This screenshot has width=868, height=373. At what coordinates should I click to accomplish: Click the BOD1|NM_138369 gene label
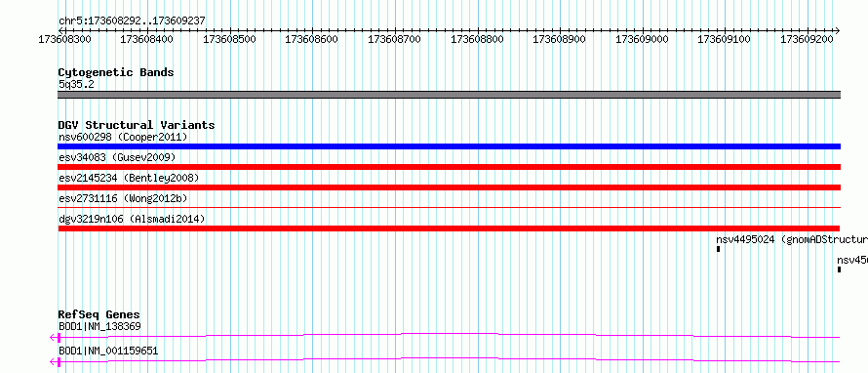pos(99,326)
